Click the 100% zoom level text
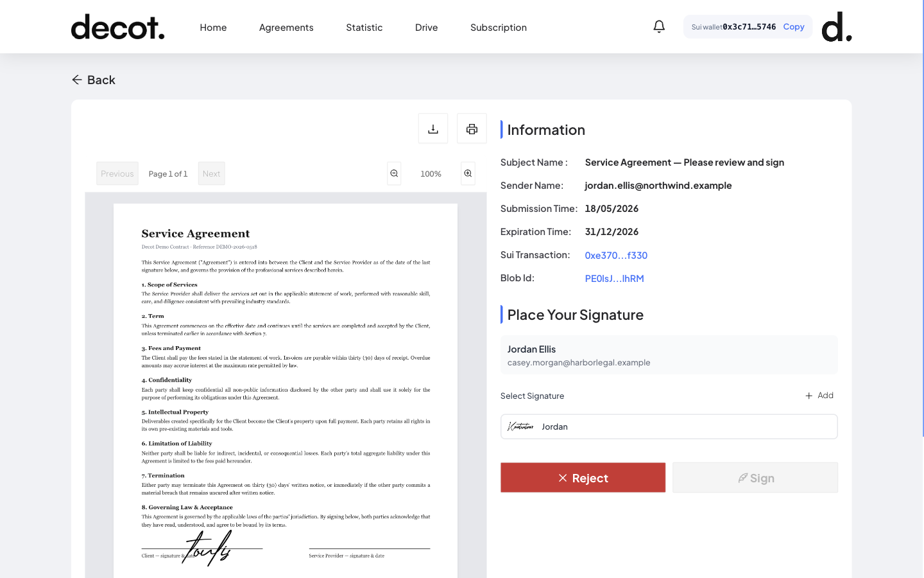This screenshot has width=924, height=578. (x=431, y=173)
